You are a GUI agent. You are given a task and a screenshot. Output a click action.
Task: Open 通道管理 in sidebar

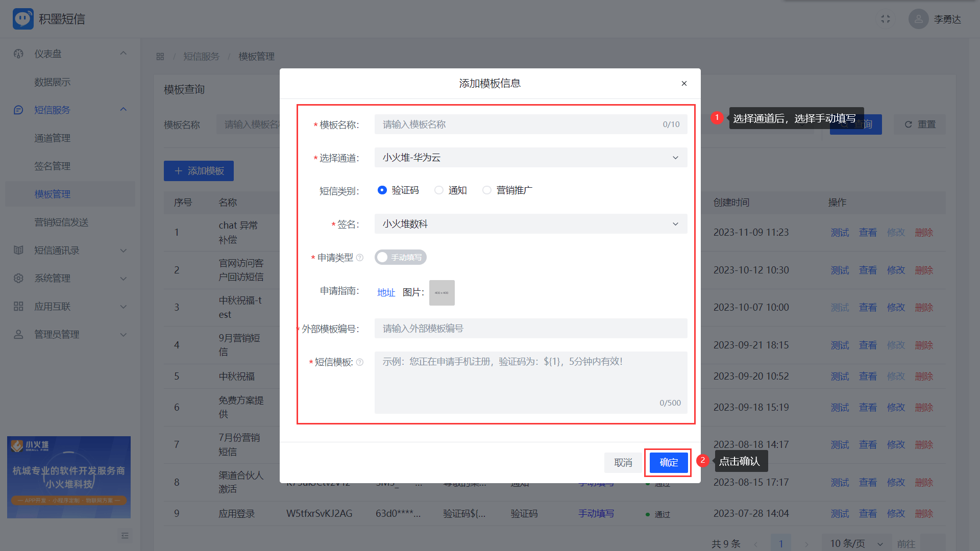(52, 138)
